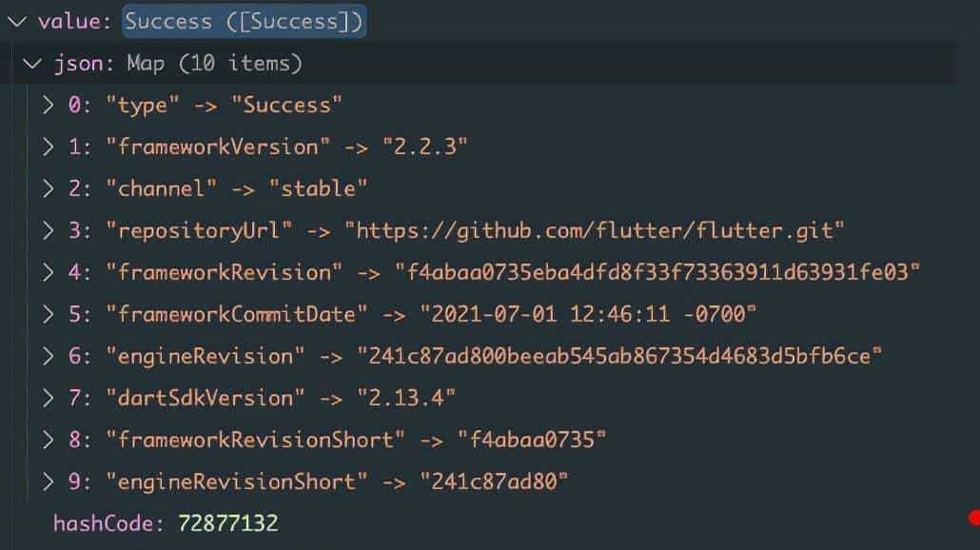Expand entry 0 "type" chevron

click(49, 105)
